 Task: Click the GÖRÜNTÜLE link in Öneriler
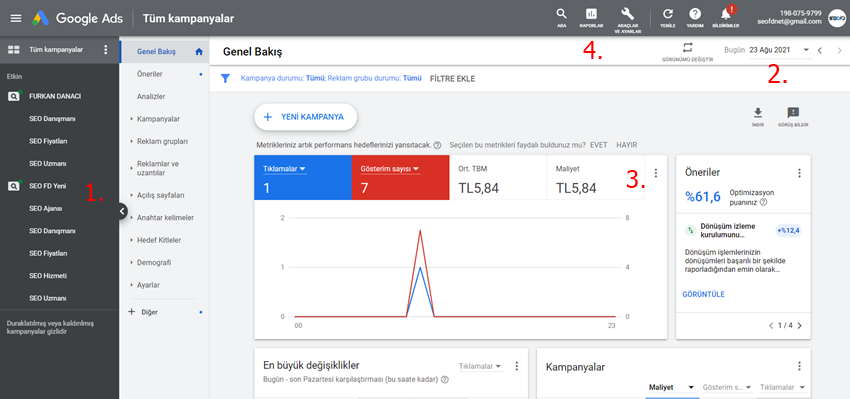click(x=704, y=294)
